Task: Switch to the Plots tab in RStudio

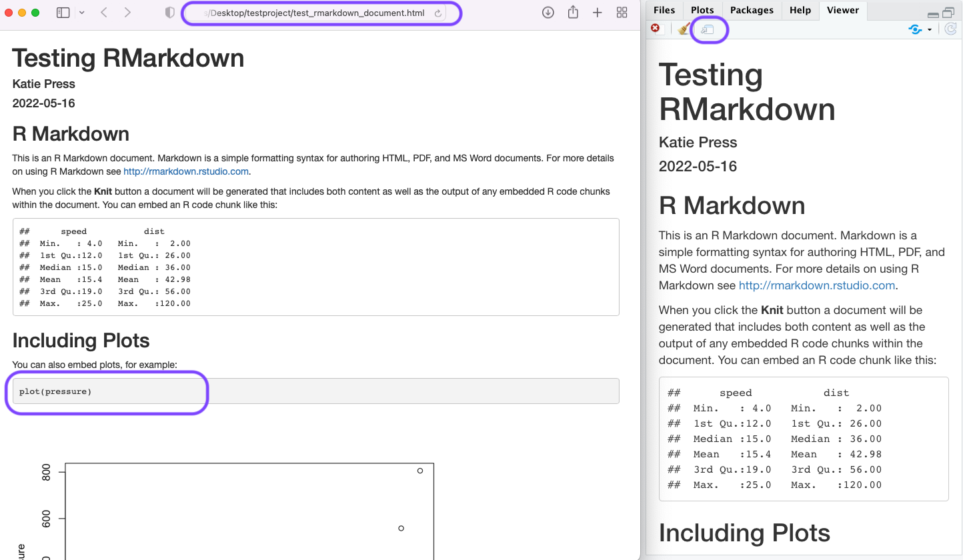Action: tap(702, 10)
